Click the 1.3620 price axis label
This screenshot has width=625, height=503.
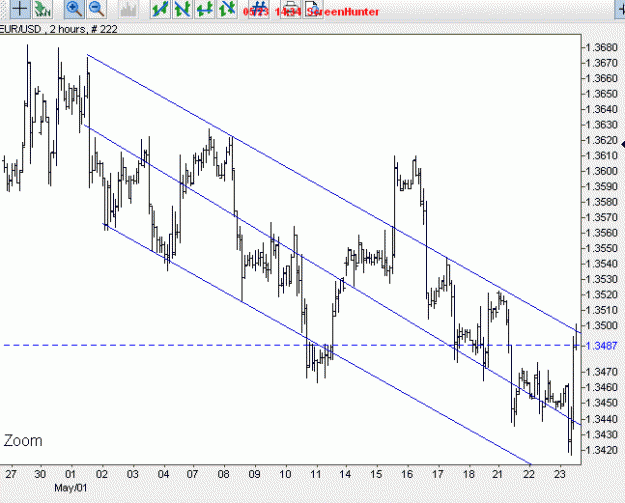pyautogui.click(x=602, y=140)
